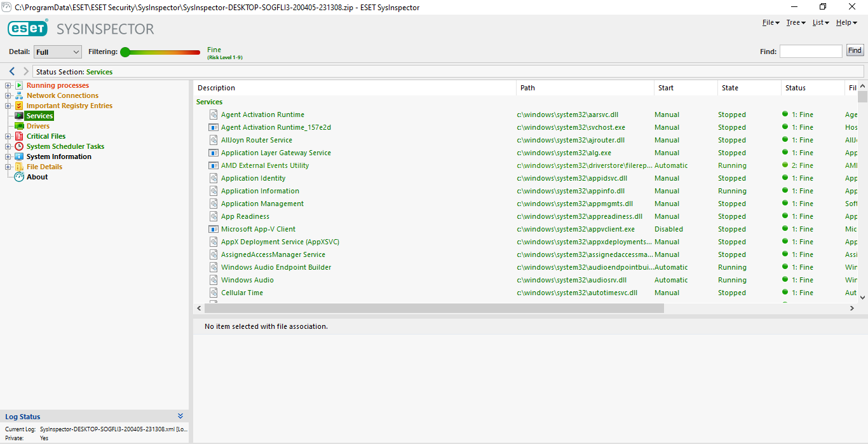The width and height of the screenshot is (868, 444).
Task: Click the Status Section: Services breadcrumb
Action: pyautogui.click(x=74, y=72)
